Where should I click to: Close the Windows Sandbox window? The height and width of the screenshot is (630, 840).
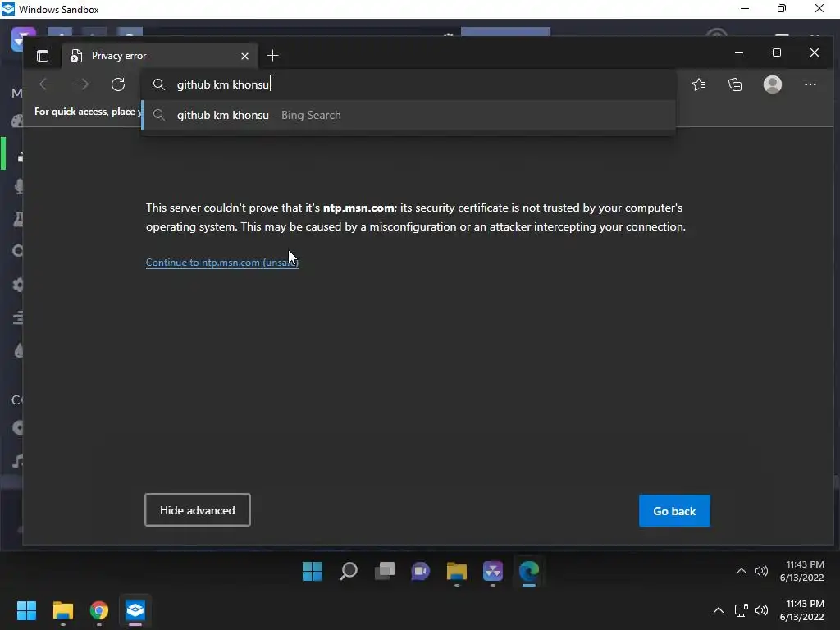pyautogui.click(x=819, y=8)
